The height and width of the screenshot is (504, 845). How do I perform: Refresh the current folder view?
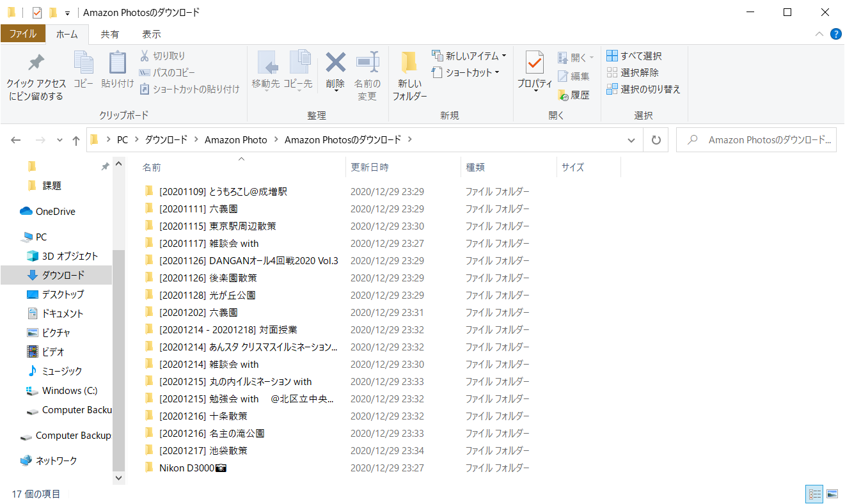pos(656,140)
